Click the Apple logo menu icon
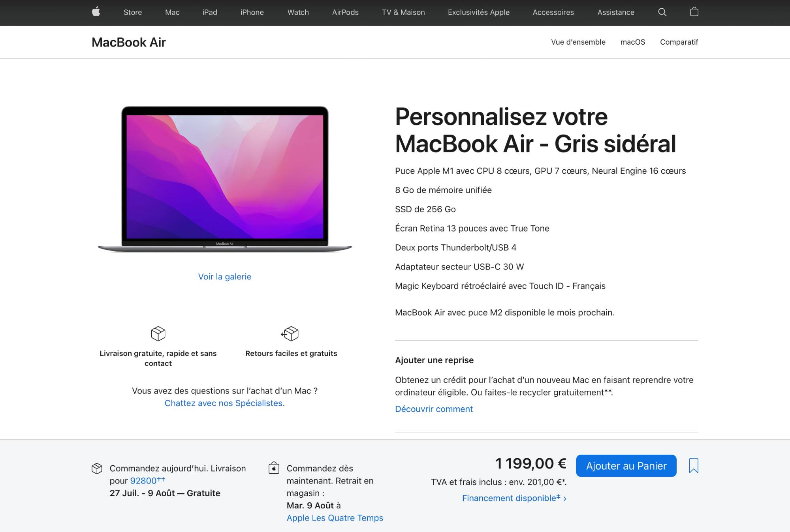The width and height of the screenshot is (790, 532). click(96, 12)
